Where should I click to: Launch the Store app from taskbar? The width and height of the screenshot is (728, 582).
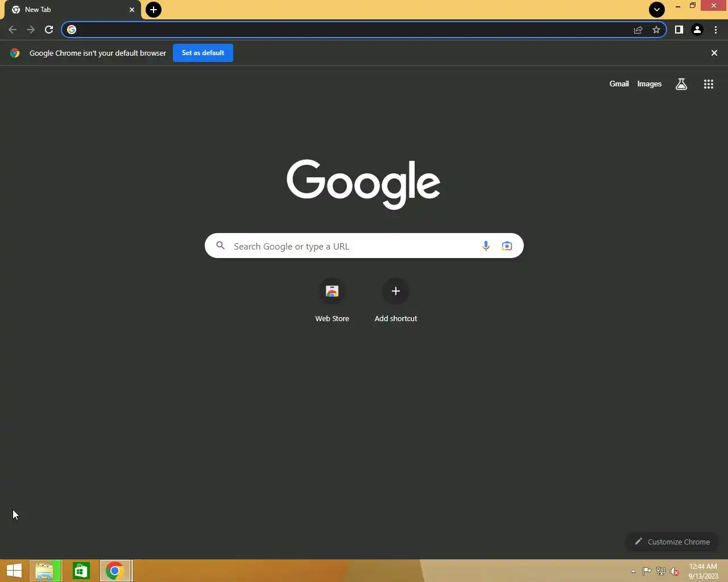[x=81, y=571]
